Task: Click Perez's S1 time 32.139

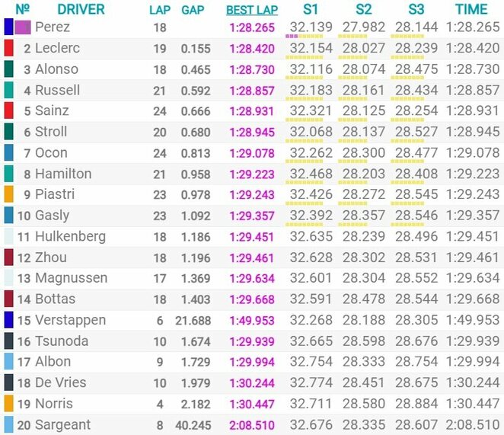Action: point(311,27)
